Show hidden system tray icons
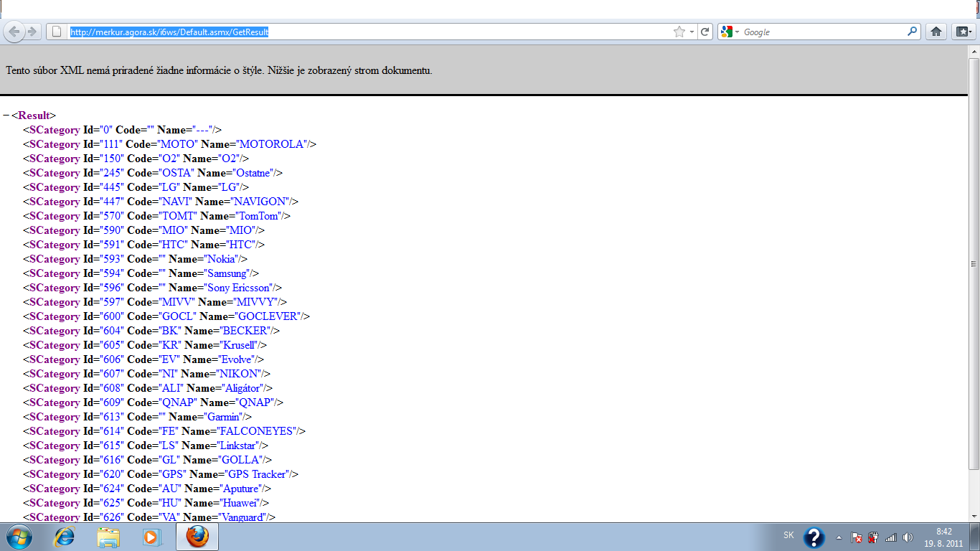980x551 pixels. point(839,537)
